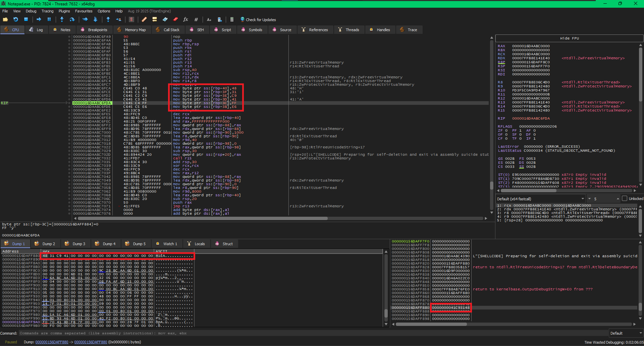This screenshot has width=644, height=346.
Task: Click Check for Updates
Action: click(260, 20)
